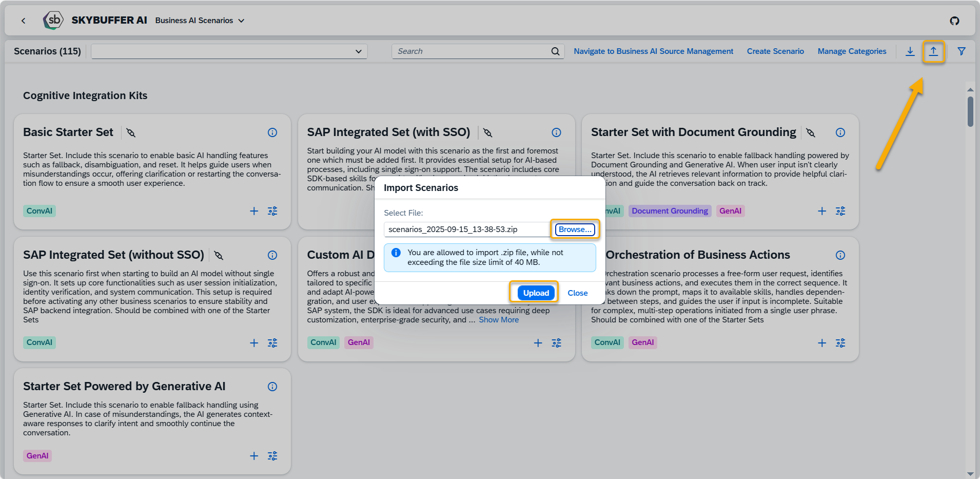The height and width of the screenshot is (479, 980).
Task: Show info for Starter Set with Document Grounding
Action: click(840, 132)
